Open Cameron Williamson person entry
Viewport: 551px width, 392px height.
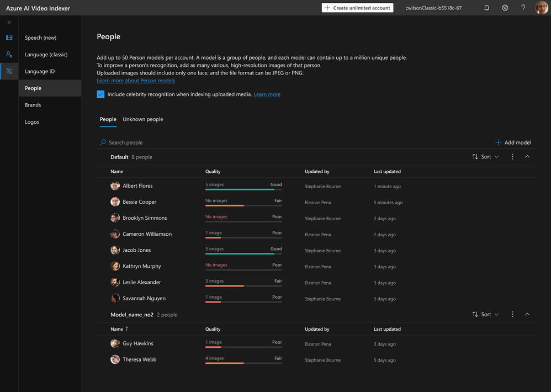(147, 234)
